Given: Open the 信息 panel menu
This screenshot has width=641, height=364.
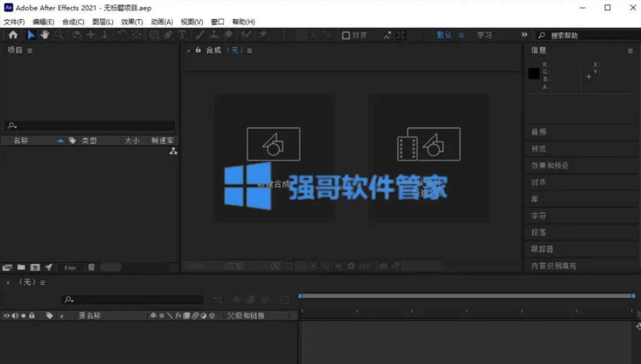Looking at the screenshot, I should pyautogui.click(x=630, y=51).
